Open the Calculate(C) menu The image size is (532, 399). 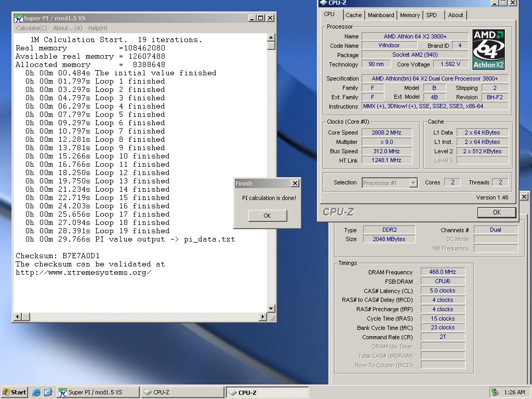(32, 28)
